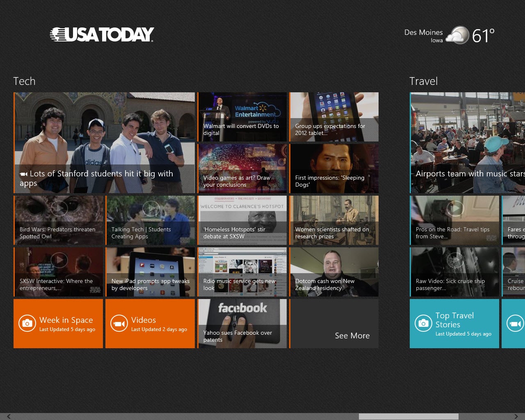Viewport: 525px width, 420px height.
Task: Open the Tech section heading
Action: click(24, 81)
